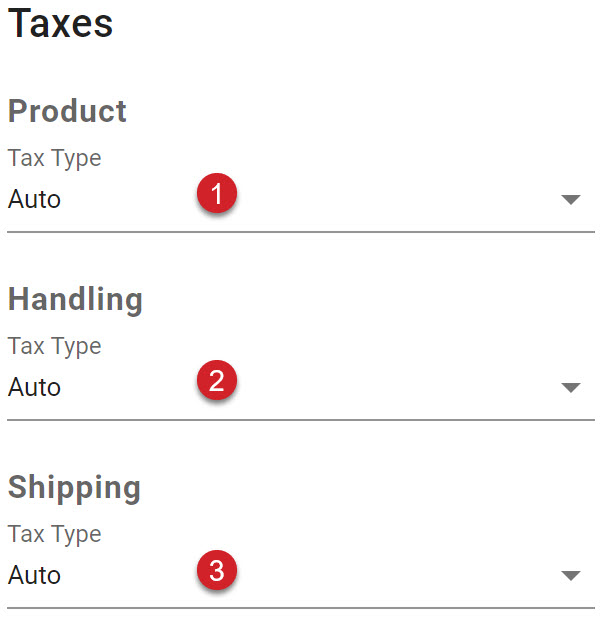Expand the Shipping Tax Type dropdown arrow
The height and width of the screenshot is (619, 605).
[x=571, y=575]
